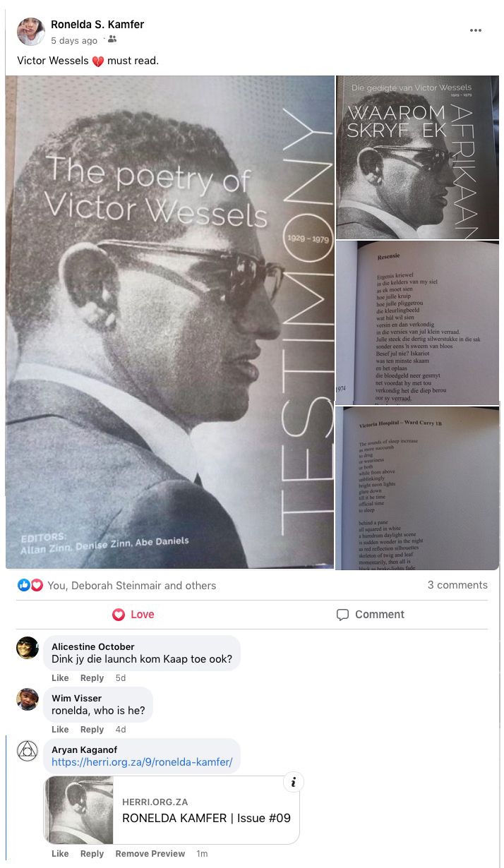504x868 pixels.
Task: Click Remove Preview under Aryan Kaganof's comment
Action: coord(150,854)
